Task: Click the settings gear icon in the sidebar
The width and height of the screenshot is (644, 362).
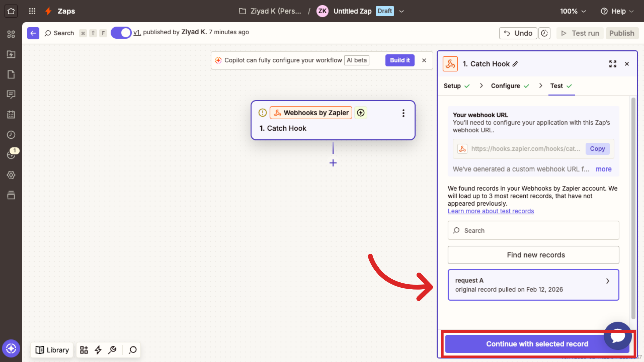Action: click(x=11, y=175)
